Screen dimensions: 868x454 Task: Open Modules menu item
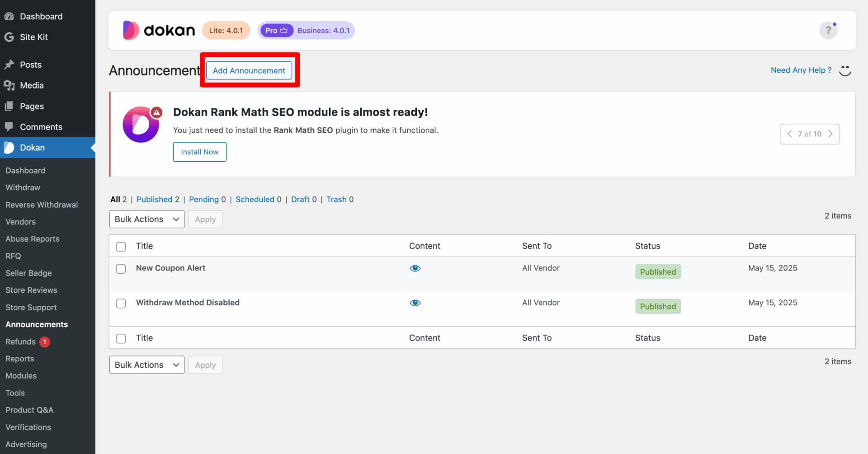(x=21, y=376)
